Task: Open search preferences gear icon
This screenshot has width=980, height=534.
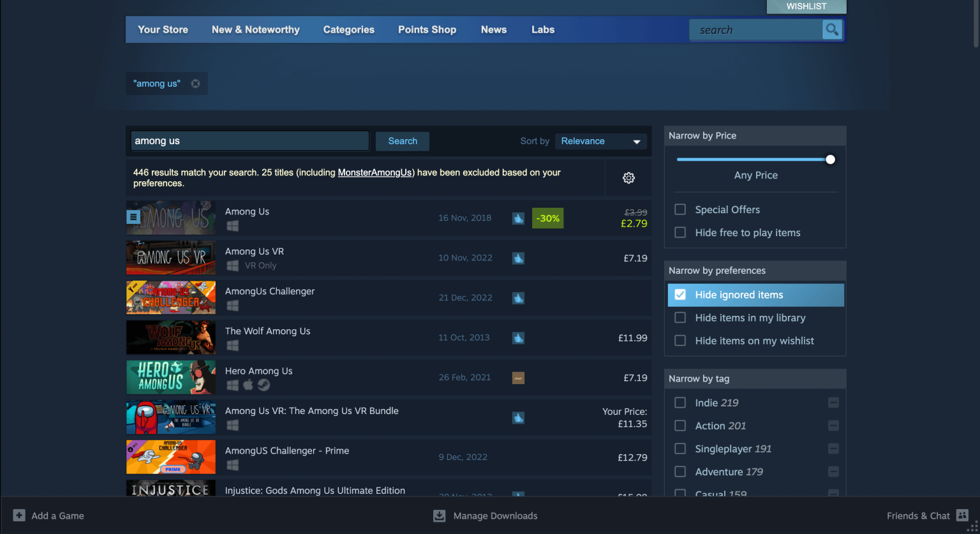Action: click(628, 178)
